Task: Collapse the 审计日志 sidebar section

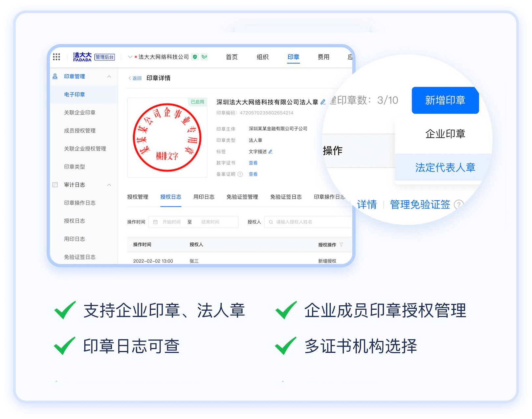Action: (x=109, y=185)
